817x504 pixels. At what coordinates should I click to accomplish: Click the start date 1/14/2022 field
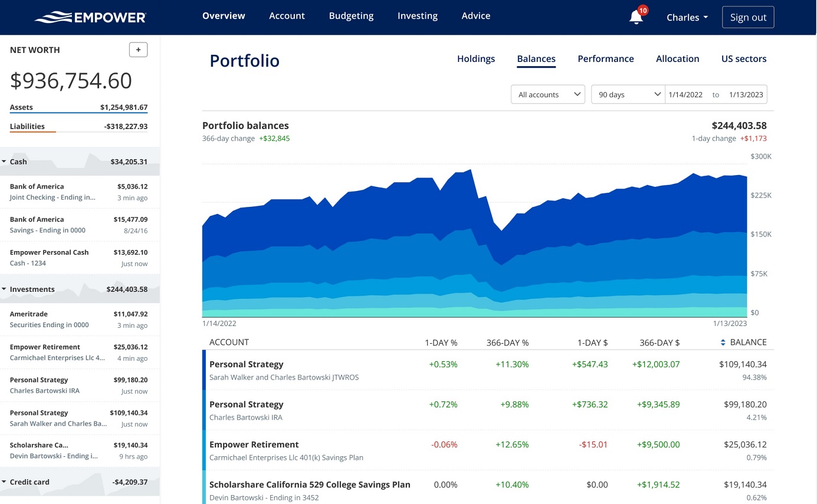685,94
